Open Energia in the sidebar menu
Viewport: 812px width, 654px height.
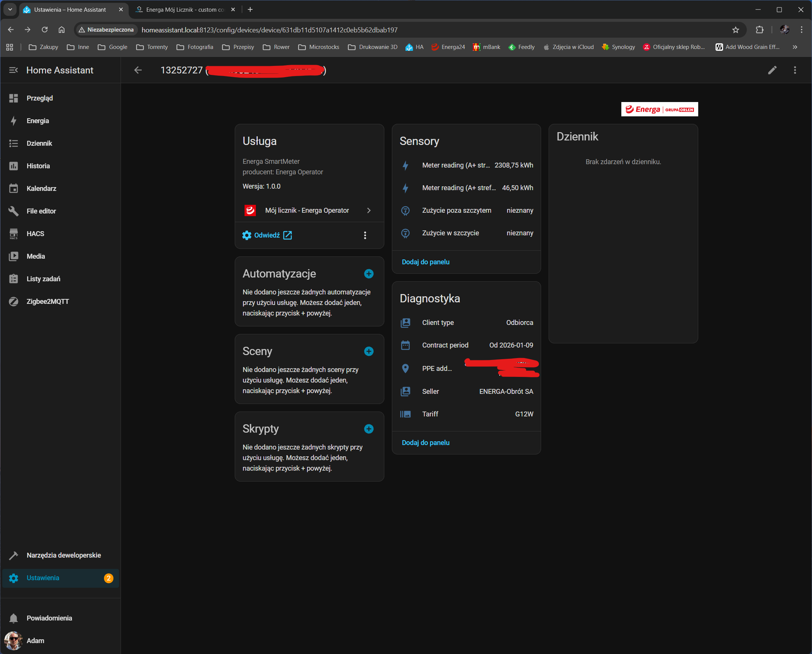pyautogui.click(x=38, y=120)
